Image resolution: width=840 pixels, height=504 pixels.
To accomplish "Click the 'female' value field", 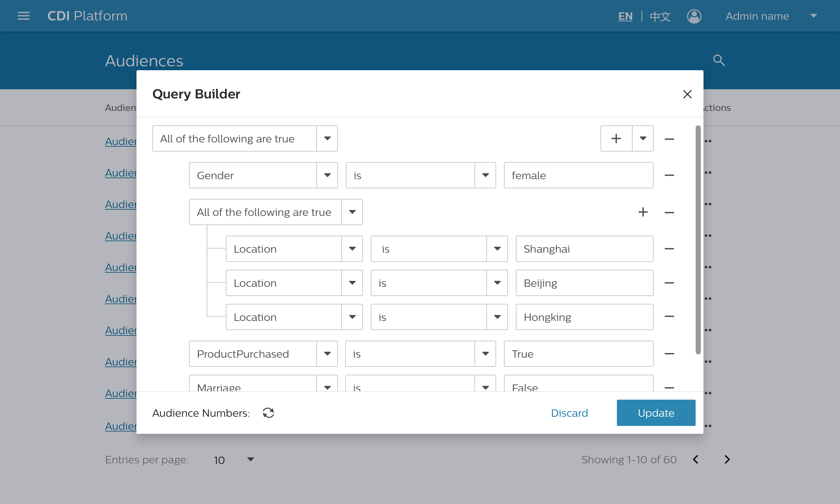I will pos(578,175).
